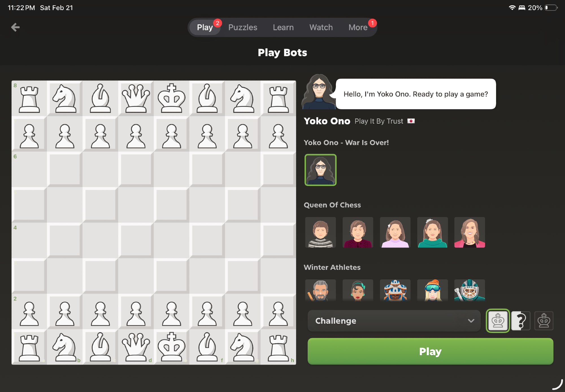Pick the bobsled team Winter Athletes bot
565x392 pixels.
[395, 290]
